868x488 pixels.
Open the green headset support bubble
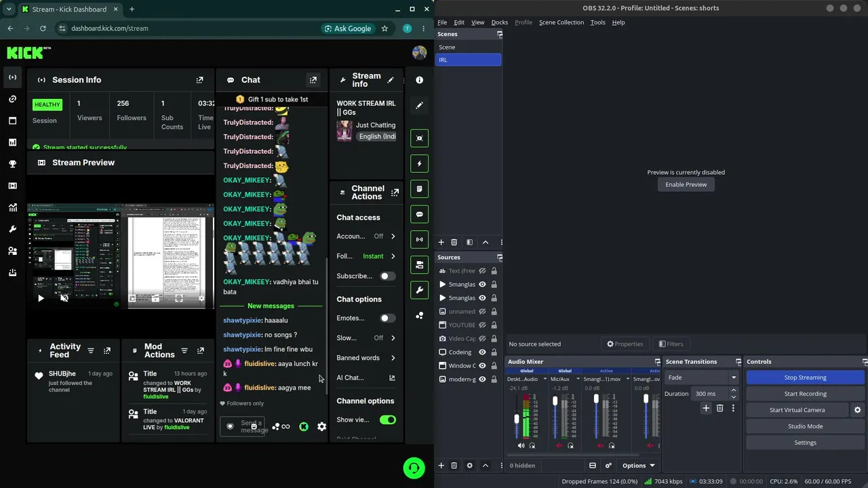414,468
